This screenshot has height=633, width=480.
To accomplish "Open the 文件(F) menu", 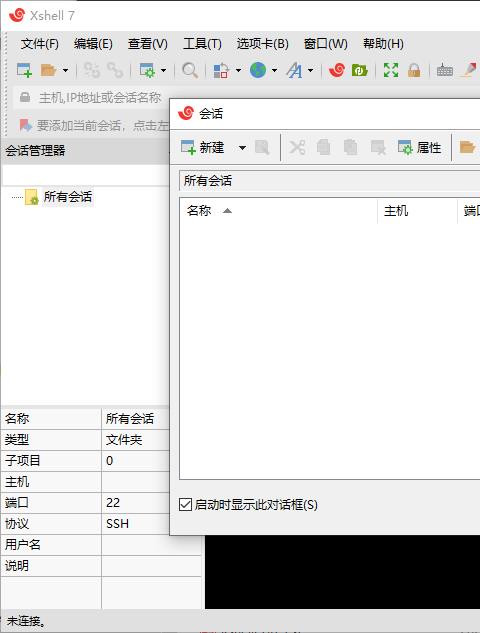I will click(x=40, y=44).
